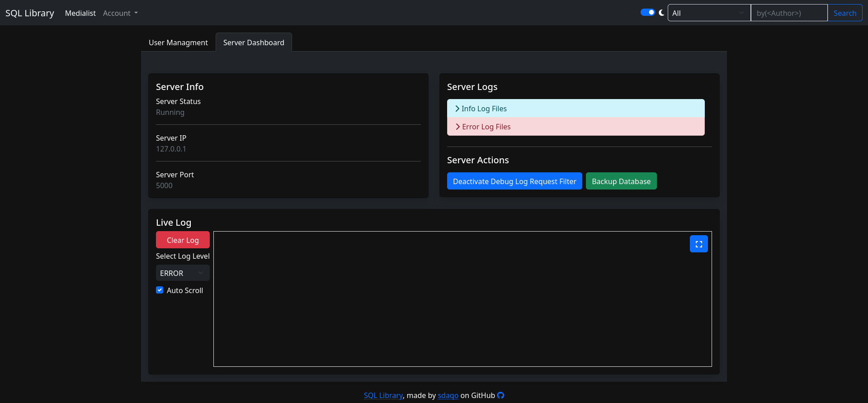Open Medialist in navigation bar

click(80, 13)
